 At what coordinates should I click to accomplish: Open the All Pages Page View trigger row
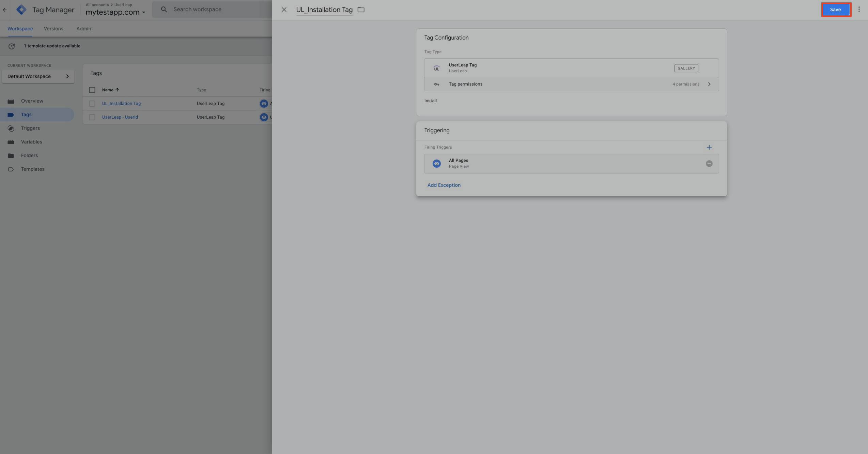[571, 164]
